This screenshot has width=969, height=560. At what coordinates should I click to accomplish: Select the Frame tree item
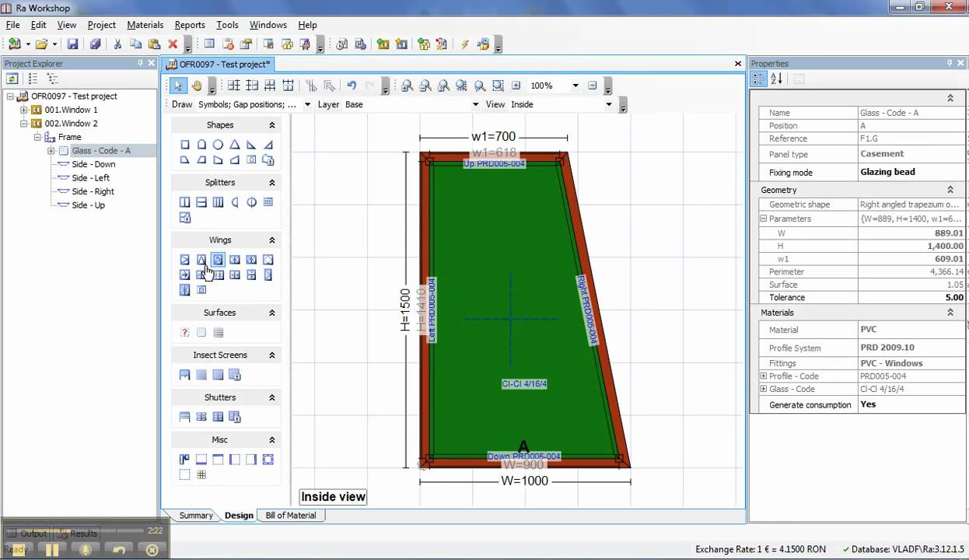(x=69, y=137)
